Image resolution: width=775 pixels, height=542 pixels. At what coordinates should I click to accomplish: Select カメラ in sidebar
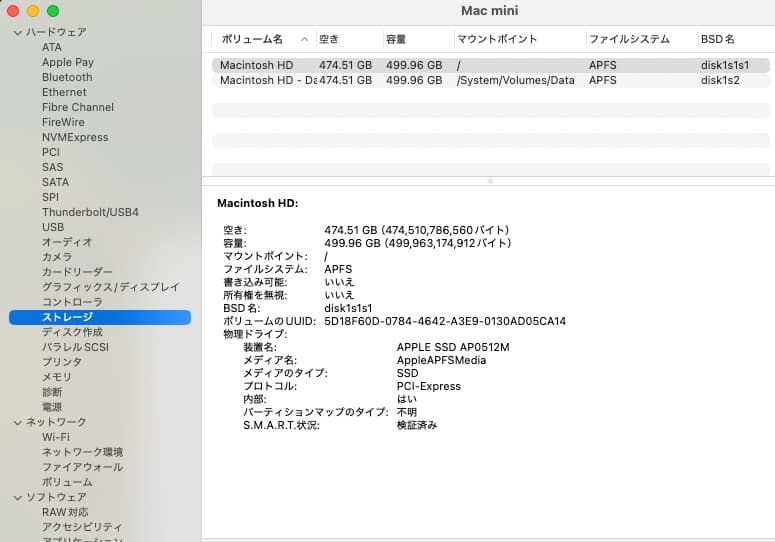[x=57, y=257]
